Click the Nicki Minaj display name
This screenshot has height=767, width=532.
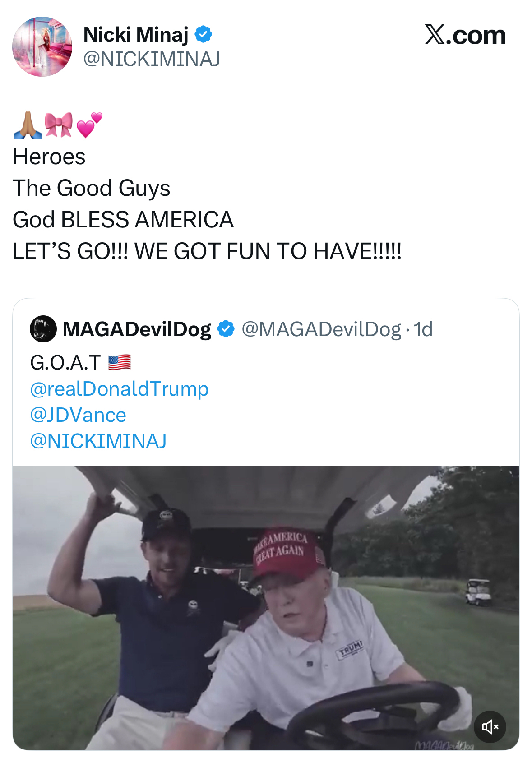pos(136,35)
